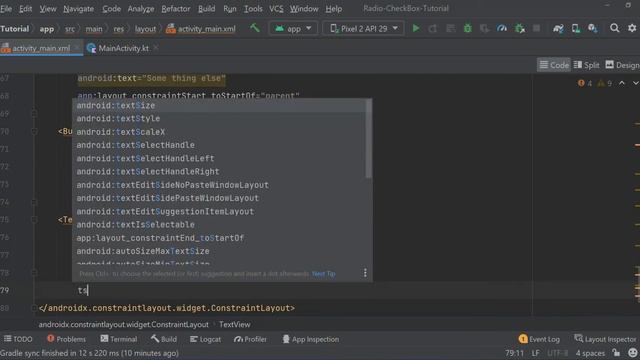Screen dimensions: 640x360
Task: Toggle the fold marker on line 69
Action: coord(34,113)
